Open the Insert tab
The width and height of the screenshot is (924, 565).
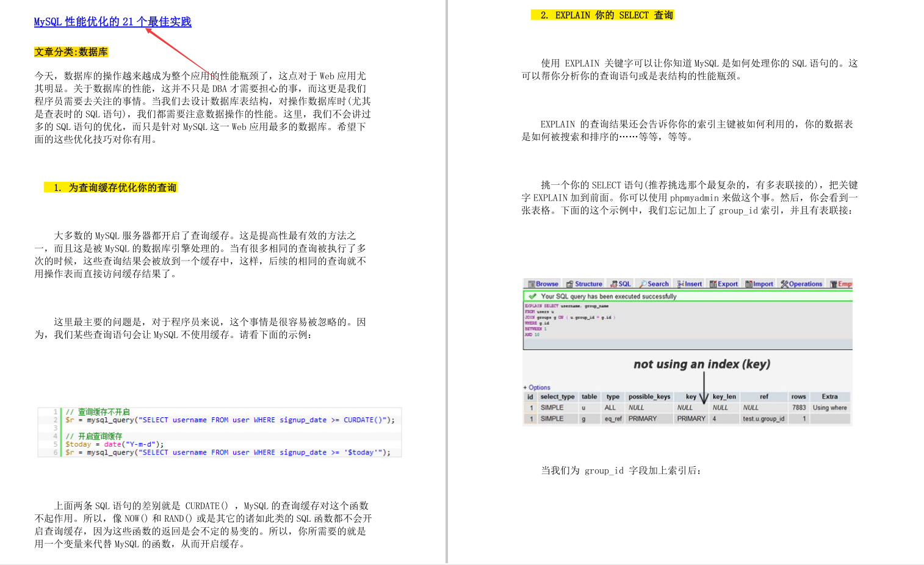(x=690, y=284)
